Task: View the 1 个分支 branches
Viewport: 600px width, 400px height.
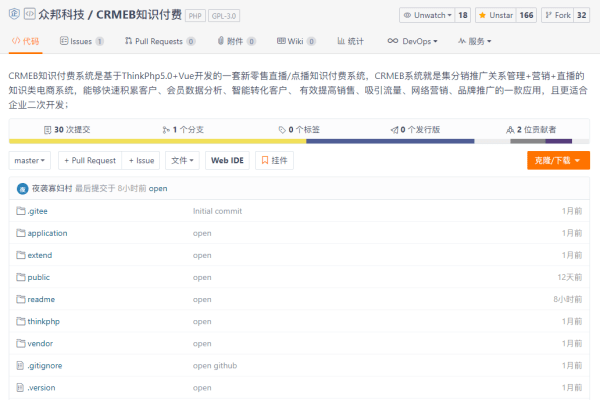Action: click(183, 130)
